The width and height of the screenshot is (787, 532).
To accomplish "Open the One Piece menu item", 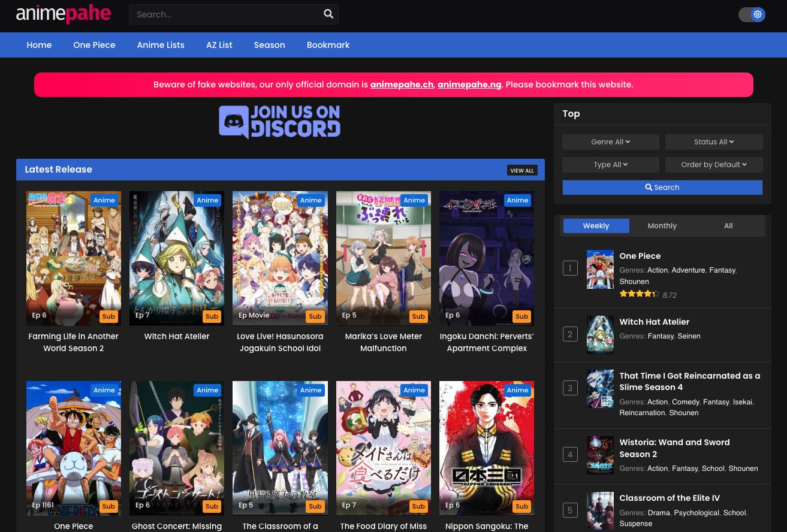I will pyautogui.click(x=94, y=45).
